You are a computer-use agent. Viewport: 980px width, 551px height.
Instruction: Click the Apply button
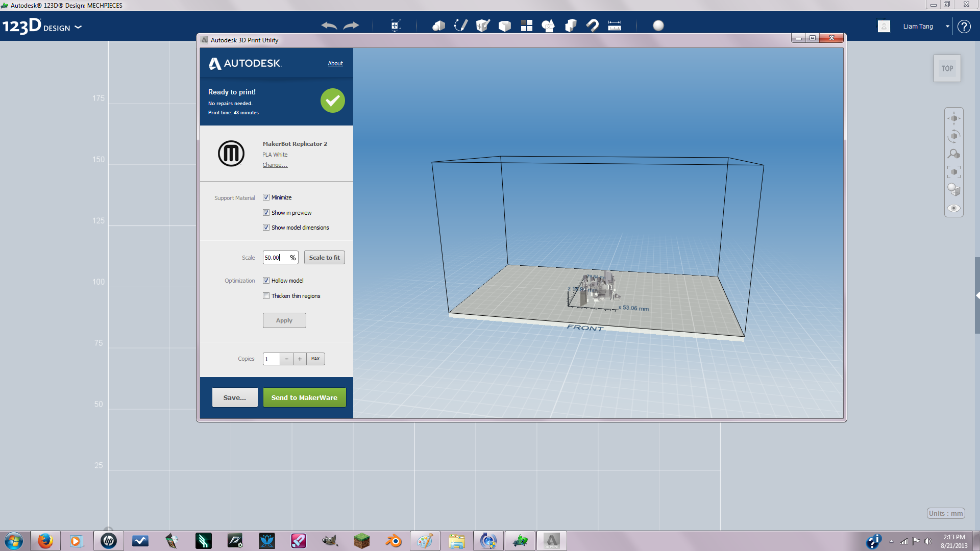(284, 320)
